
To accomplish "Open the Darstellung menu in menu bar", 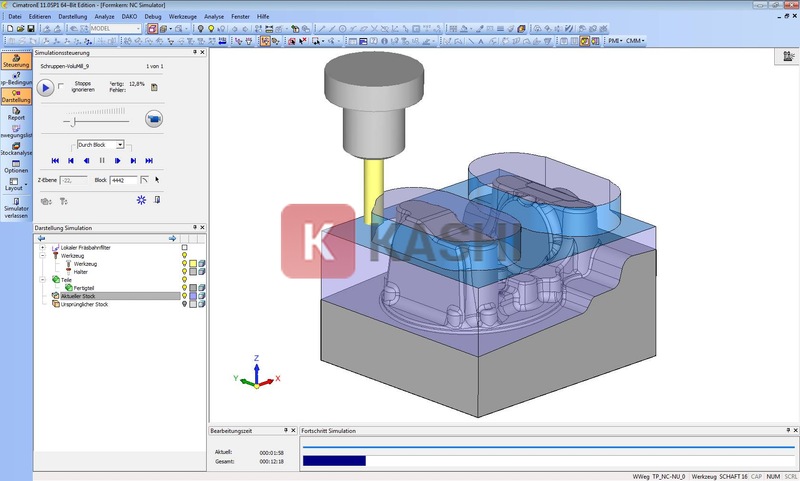I will (71, 17).
